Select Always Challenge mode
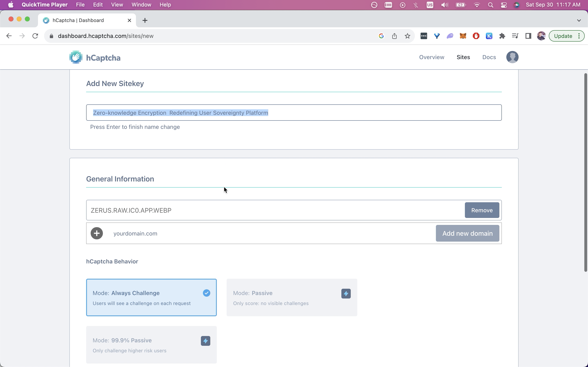Viewport: 588px width, 367px height. [151, 298]
